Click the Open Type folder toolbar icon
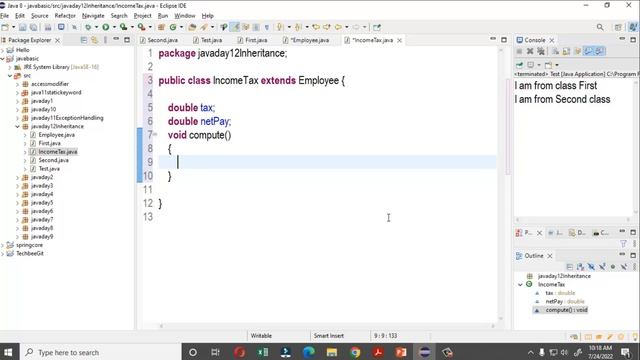 point(192,27)
